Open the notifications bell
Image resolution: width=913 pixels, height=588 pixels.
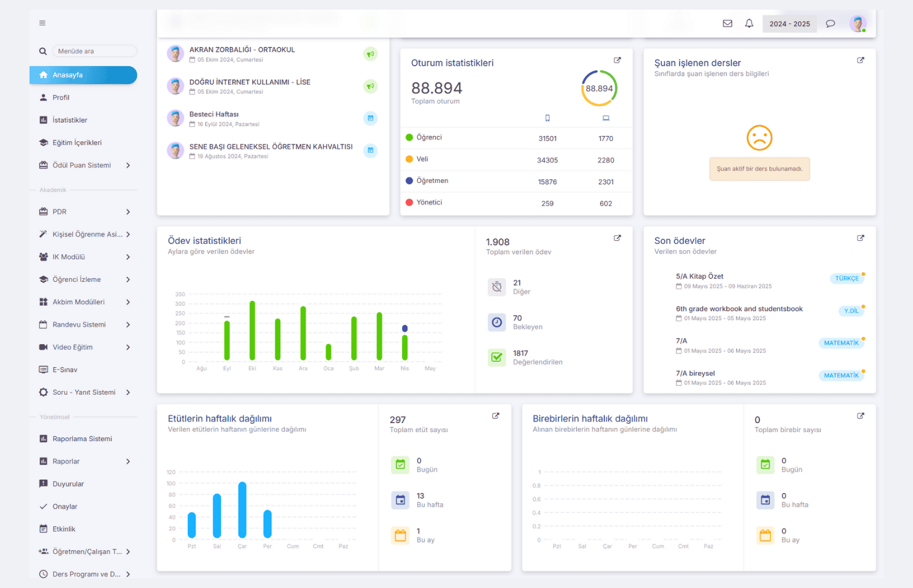click(x=749, y=23)
